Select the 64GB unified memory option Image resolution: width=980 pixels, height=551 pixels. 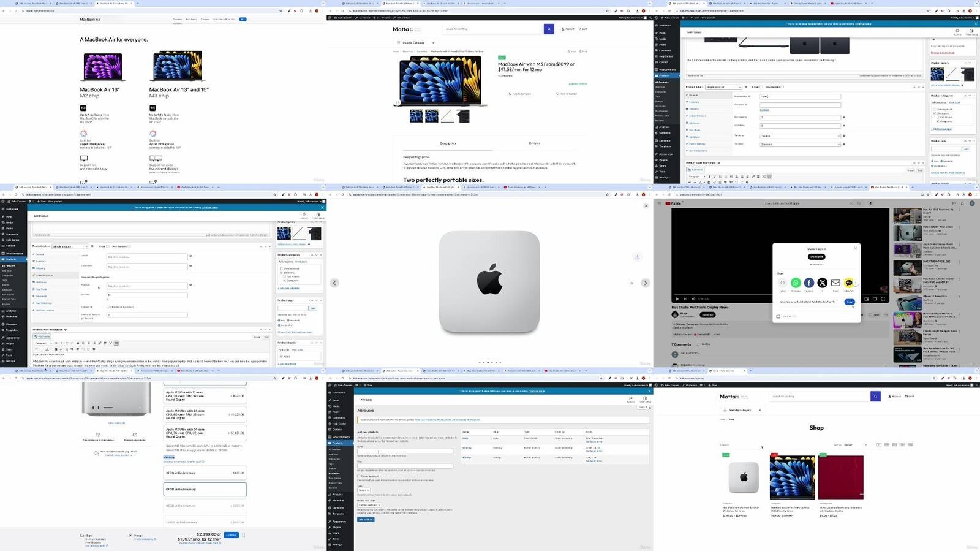[205, 489]
